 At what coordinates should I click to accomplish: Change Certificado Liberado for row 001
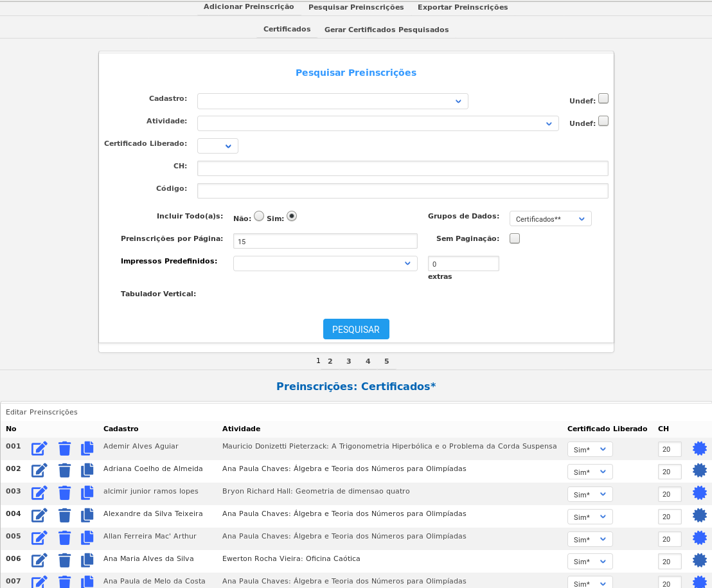[590, 449]
